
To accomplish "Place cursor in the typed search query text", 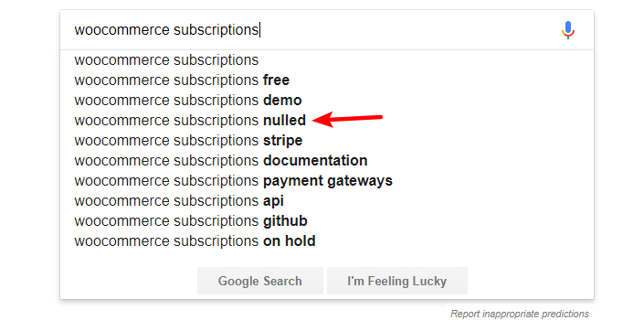I will [166, 30].
